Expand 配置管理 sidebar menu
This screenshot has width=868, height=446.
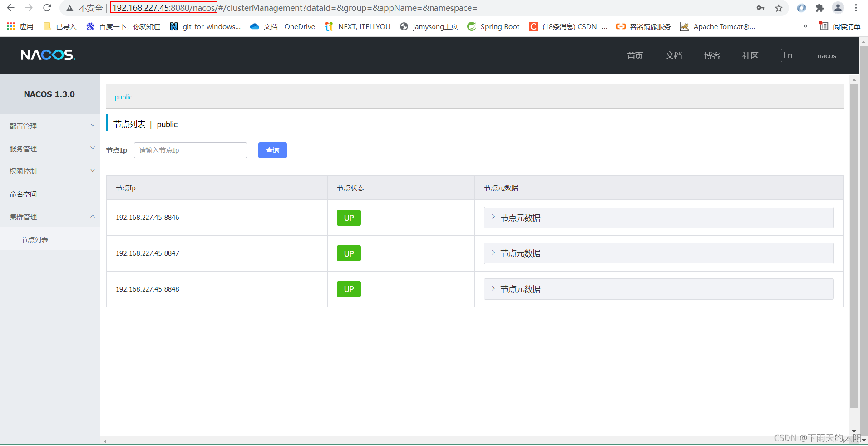pos(50,126)
